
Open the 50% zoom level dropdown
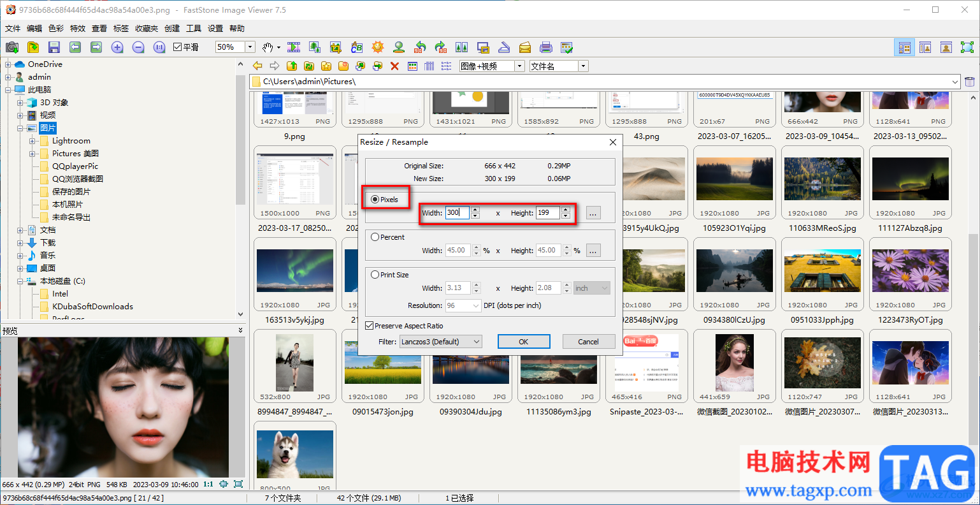(250, 47)
